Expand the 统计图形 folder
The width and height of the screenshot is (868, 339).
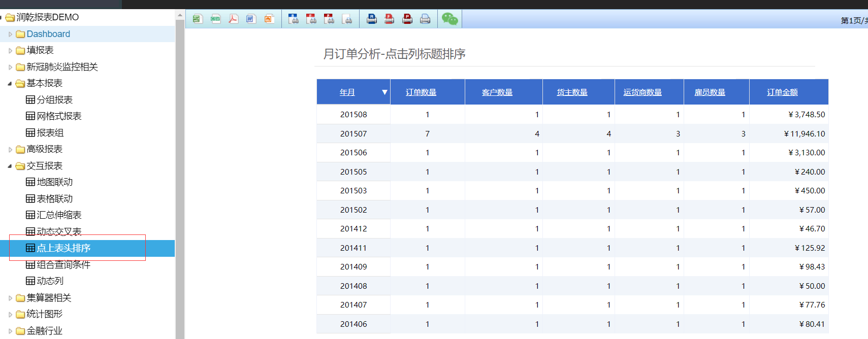[10, 314]
